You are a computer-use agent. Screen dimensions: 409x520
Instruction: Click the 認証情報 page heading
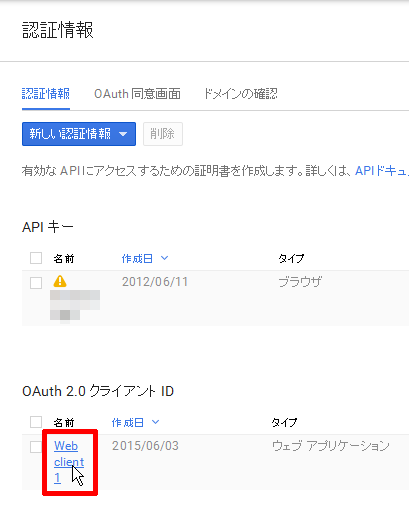58,30
